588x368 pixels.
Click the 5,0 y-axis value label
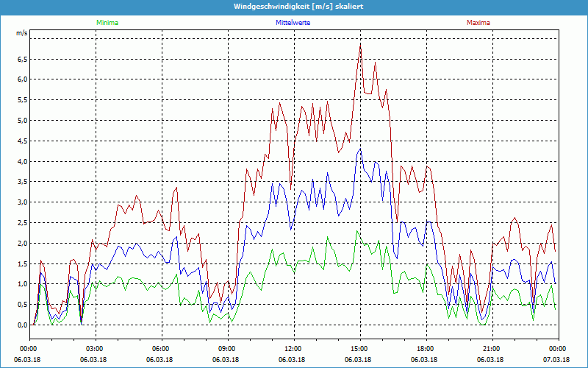tap(21, 120)
